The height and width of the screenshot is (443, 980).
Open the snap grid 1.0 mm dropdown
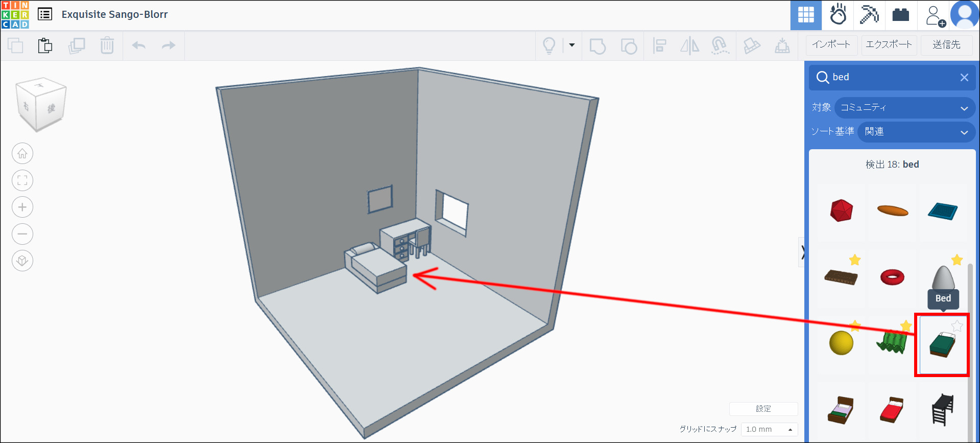point(770,429)
